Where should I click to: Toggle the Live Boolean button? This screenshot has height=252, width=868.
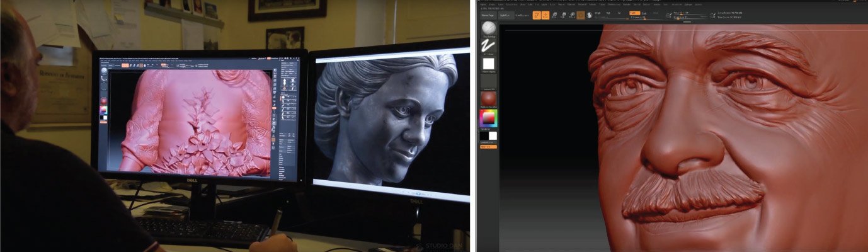pos(522,15)
